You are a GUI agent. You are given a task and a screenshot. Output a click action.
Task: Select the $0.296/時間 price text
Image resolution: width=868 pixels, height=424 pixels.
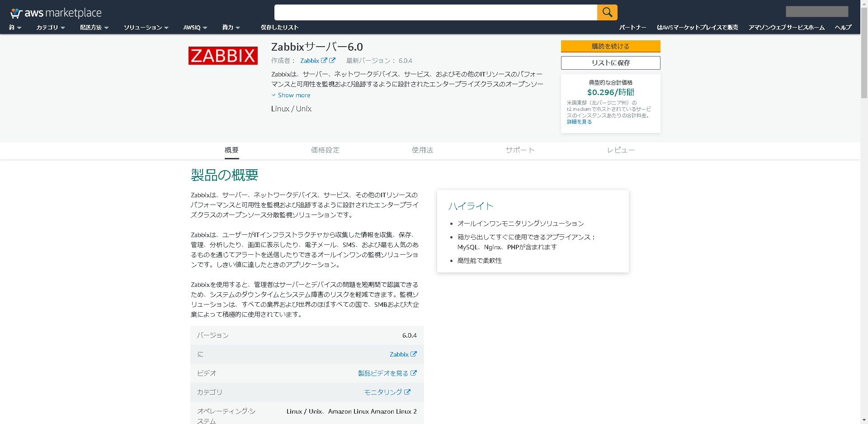point(610,92)
